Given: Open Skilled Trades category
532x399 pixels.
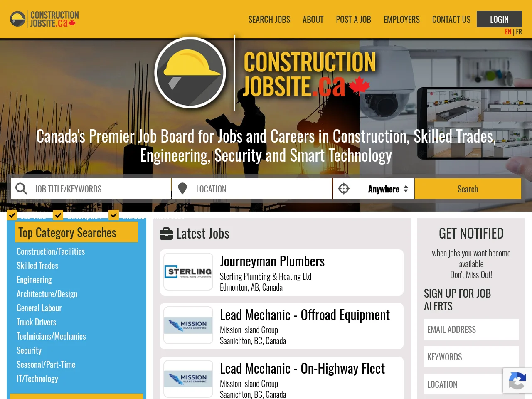Looking at the screenshot, I should pyautogui.click(x=37, y=266).
